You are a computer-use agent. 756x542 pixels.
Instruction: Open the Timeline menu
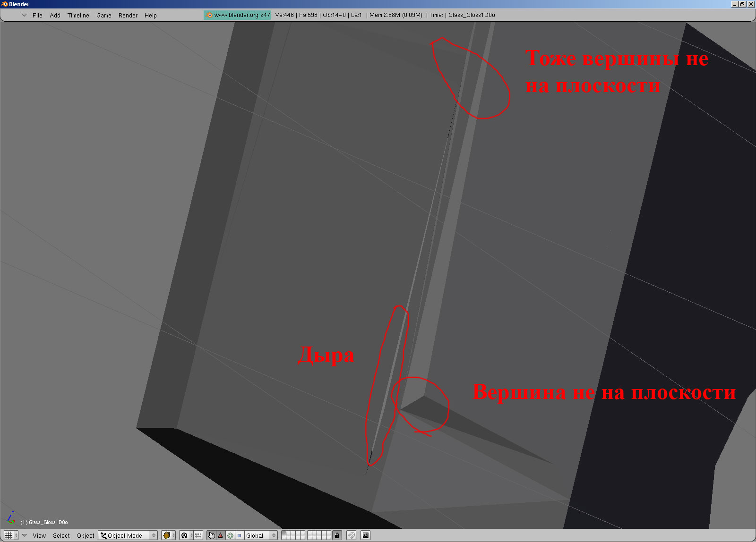coord(78,16)
